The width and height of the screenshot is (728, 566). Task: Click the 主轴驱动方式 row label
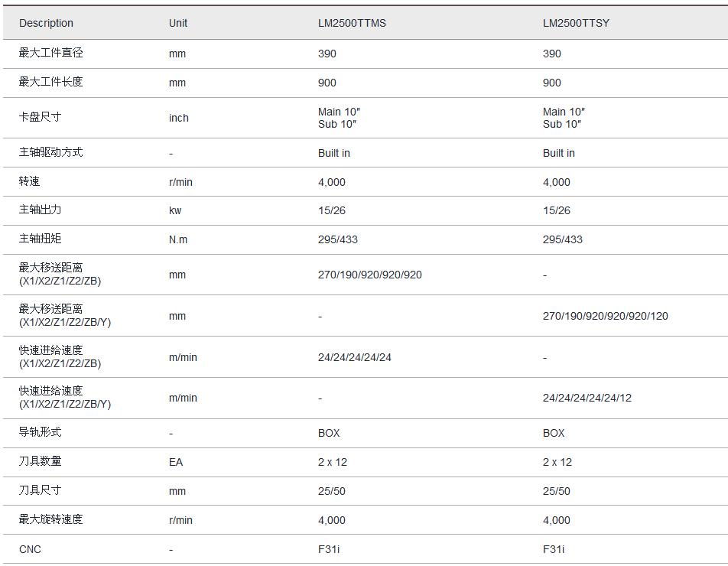[x=50, y=152]
